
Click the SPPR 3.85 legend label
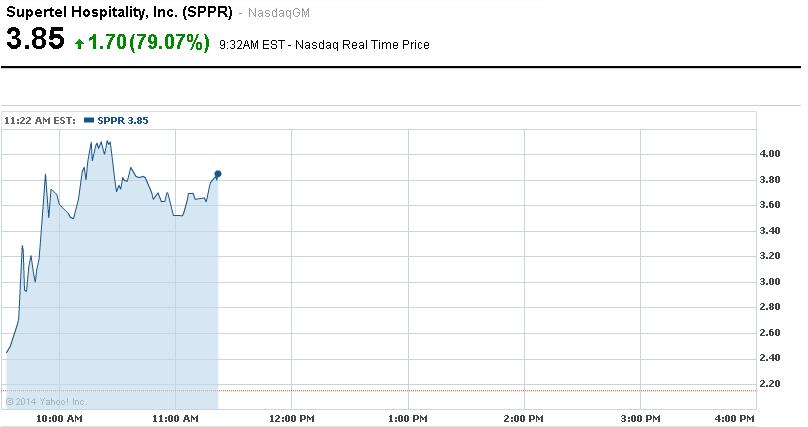point(123,120)
